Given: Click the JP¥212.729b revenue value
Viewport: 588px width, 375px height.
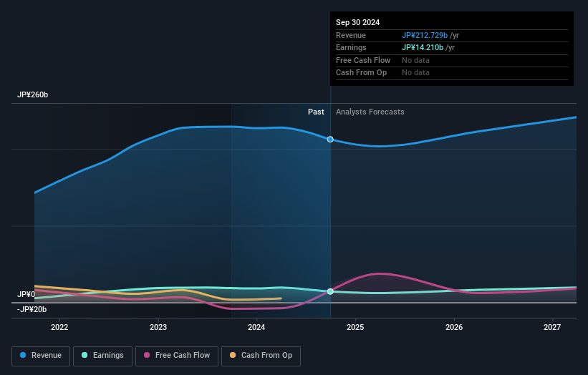Looking at the screenshot, I should [x=425, y=35].
